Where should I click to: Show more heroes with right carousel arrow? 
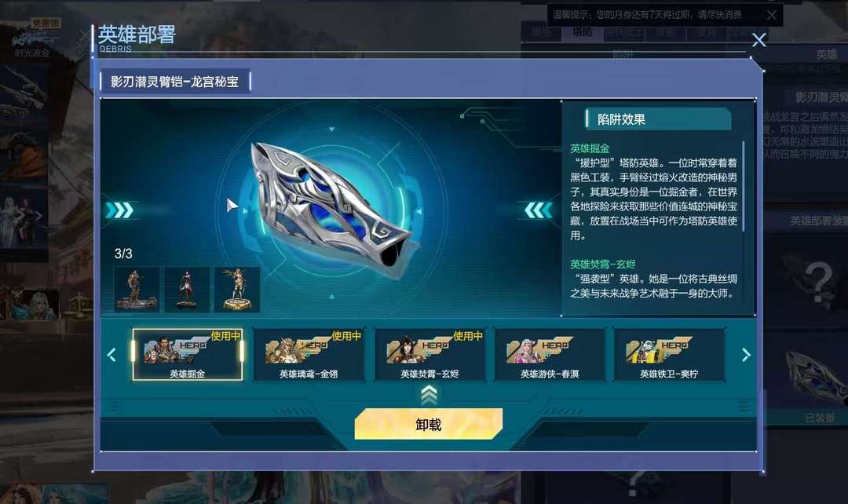point(746,355)
